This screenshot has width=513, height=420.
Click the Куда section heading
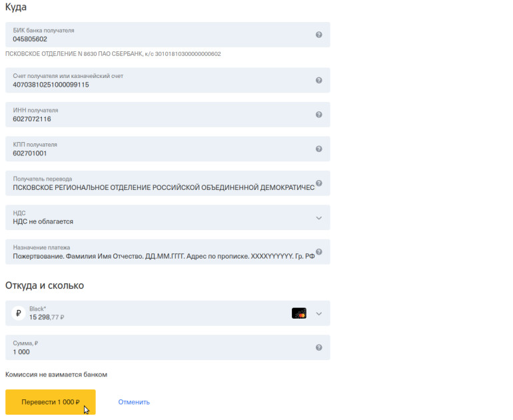tap(16, 7)
